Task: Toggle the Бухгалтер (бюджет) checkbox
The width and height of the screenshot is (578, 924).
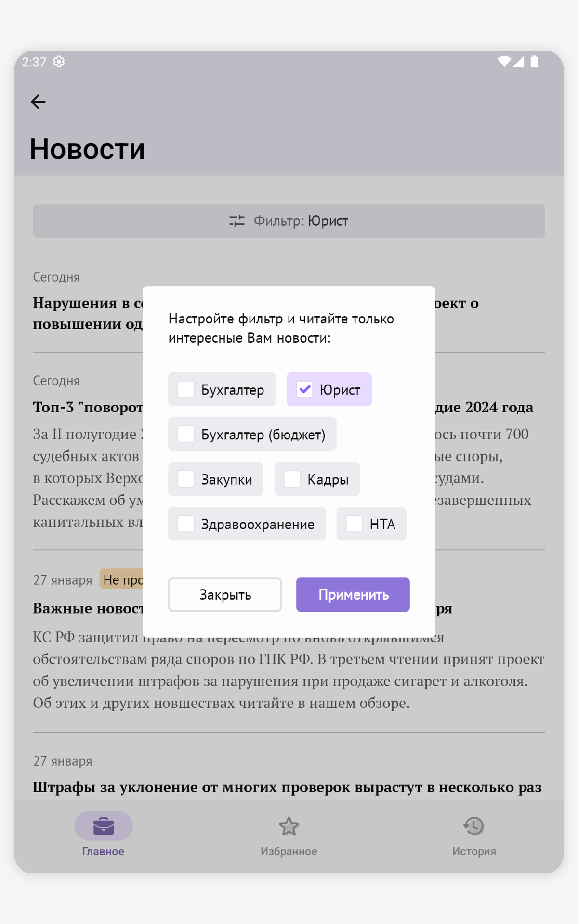Action: (x=186, y=434)
